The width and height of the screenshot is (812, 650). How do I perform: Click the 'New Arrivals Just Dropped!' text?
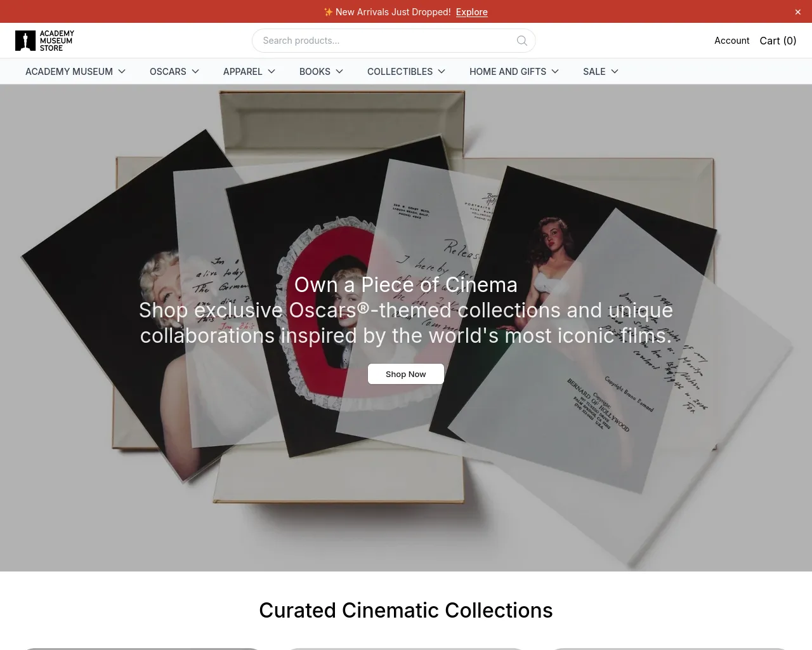pos(393,12)
